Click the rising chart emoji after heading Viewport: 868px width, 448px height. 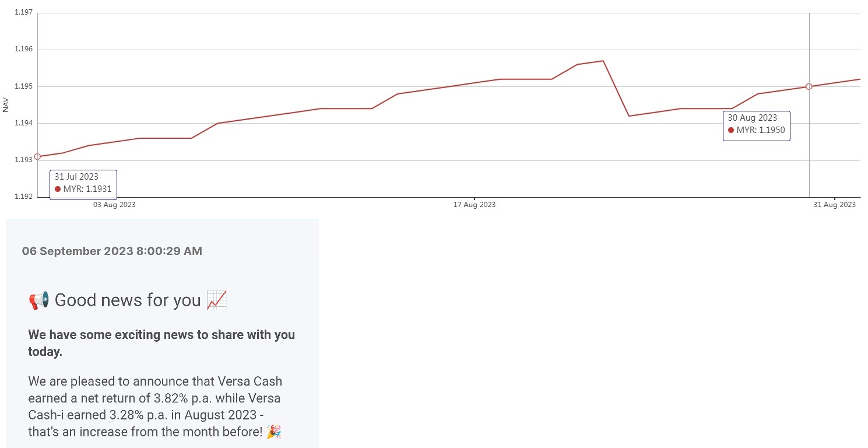point(217,300)
